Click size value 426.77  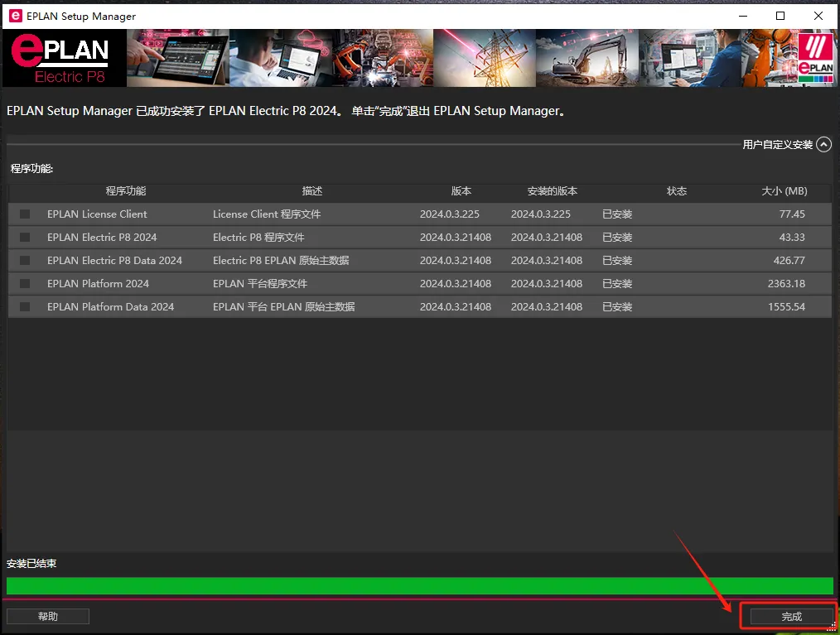click(x=789, y=260)
